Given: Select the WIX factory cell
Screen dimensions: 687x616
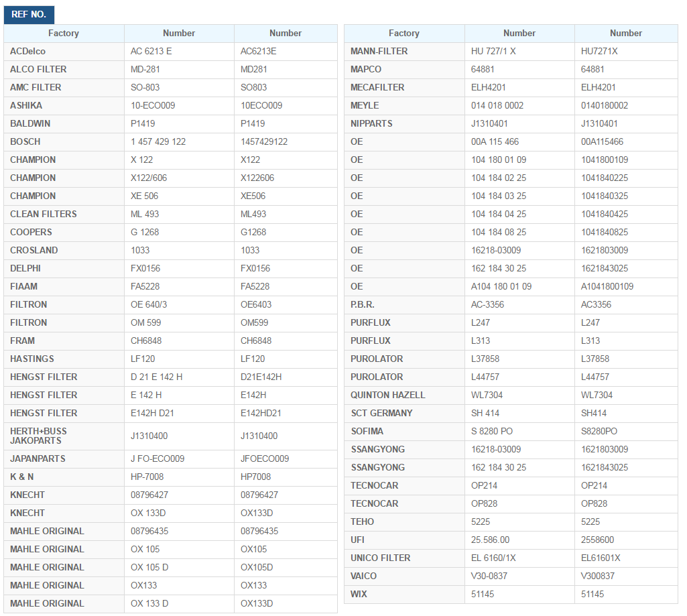Looking at the screenshot, I should pyautogui.click(x=404, y=595).
